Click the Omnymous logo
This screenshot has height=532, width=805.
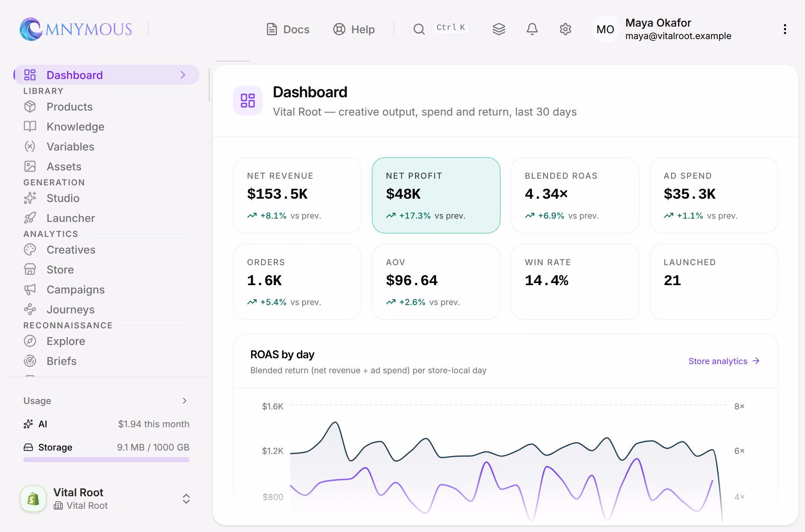76,29
